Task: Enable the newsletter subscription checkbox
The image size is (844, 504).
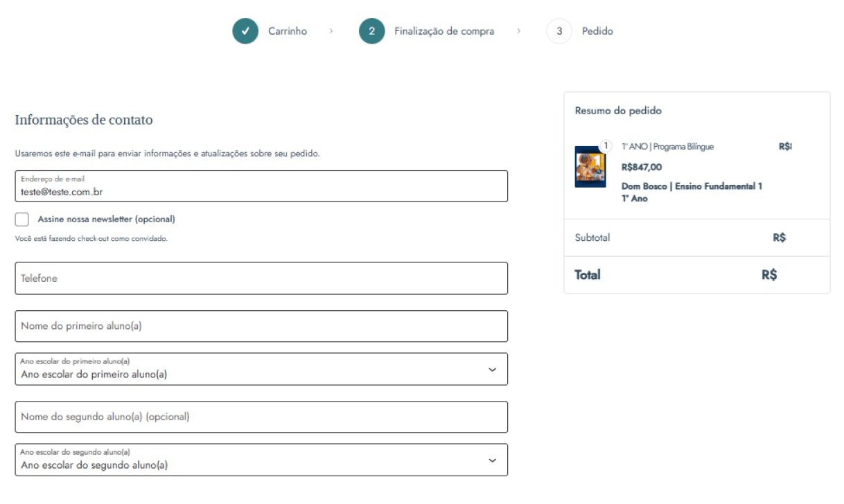Action: coord(22,219)
